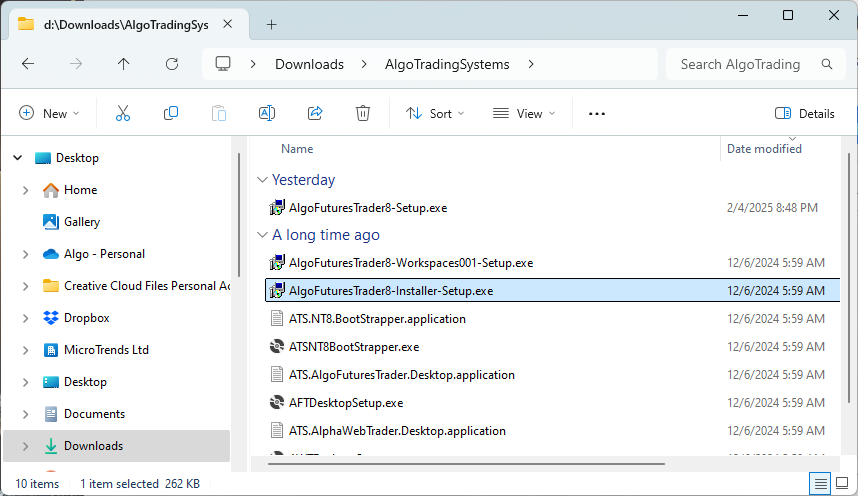Image resolution: width=858 pixels, height=496 pixels.
Task: Click AlgoTradingSystems in the breadcrumb
Action: (x=447, y=64)
